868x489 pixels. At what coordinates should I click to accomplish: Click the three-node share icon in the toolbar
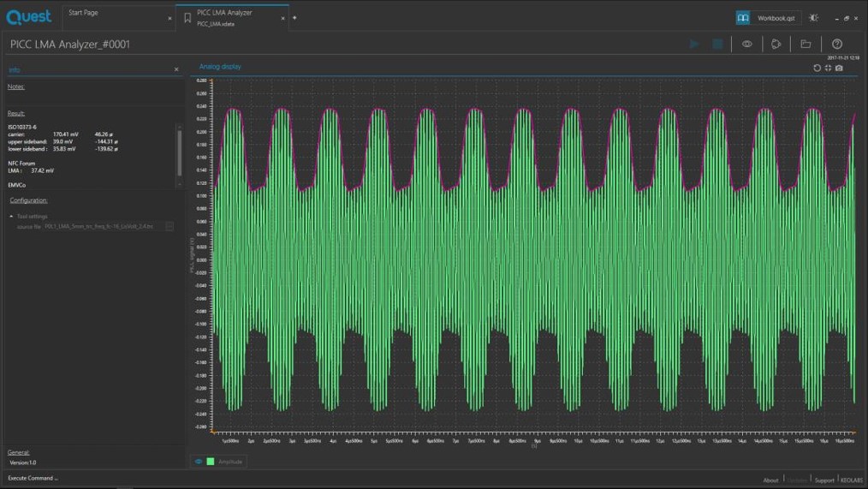pyautogui.click(x=776, y=45)
